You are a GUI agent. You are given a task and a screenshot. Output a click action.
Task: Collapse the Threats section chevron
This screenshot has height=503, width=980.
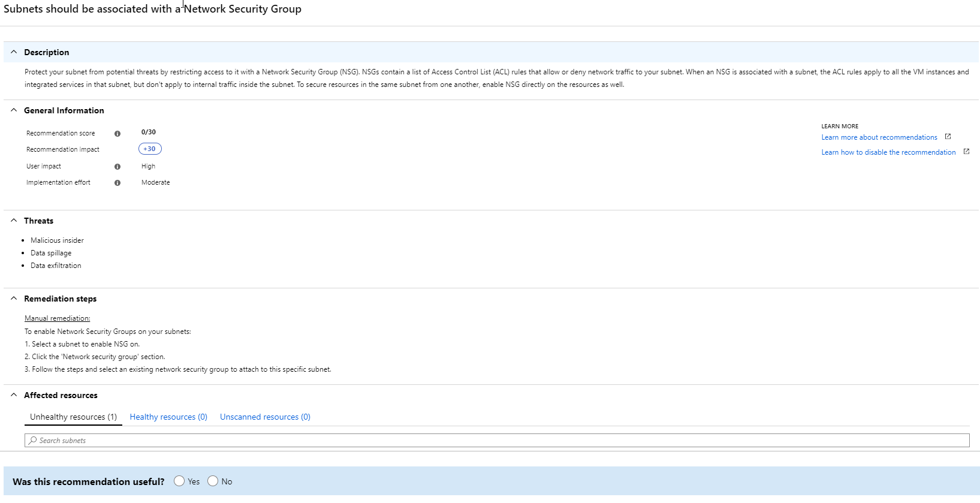[x=14, y=221]
